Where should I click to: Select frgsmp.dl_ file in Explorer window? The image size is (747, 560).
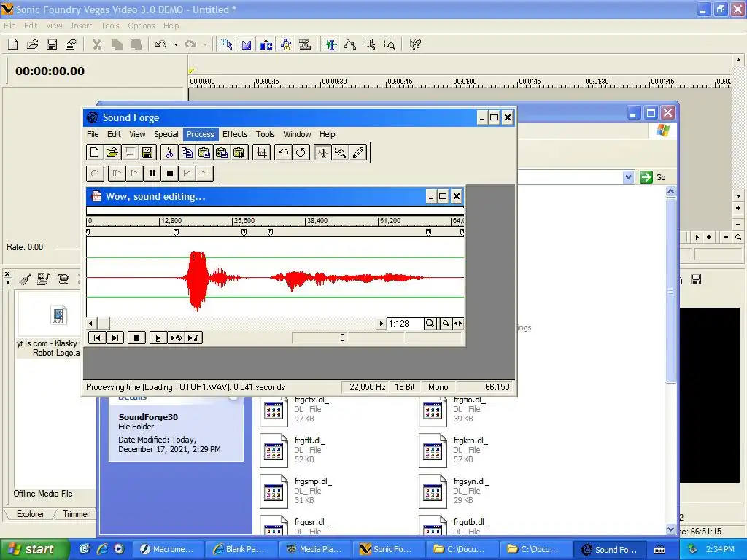coord(296,491)
